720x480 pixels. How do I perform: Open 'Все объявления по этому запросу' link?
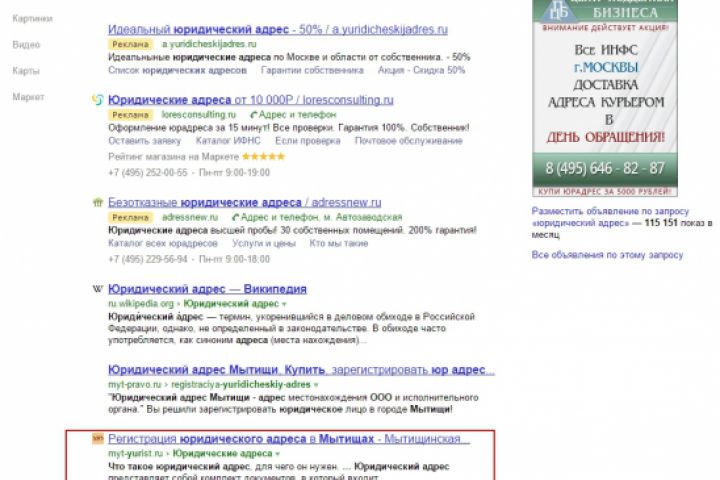tap(607, 255)
